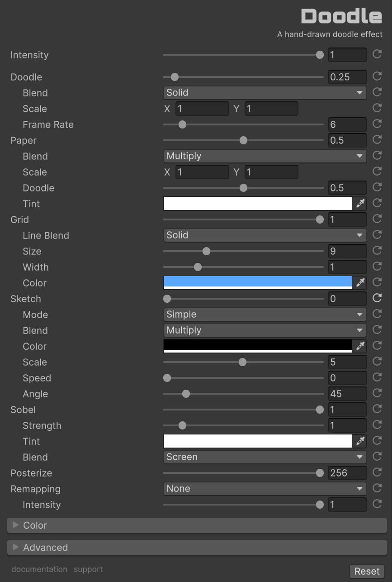Viewport: 392px width, 582px height.
Task: Click the blue Grid Color swatch
Action: coord(258,282)
